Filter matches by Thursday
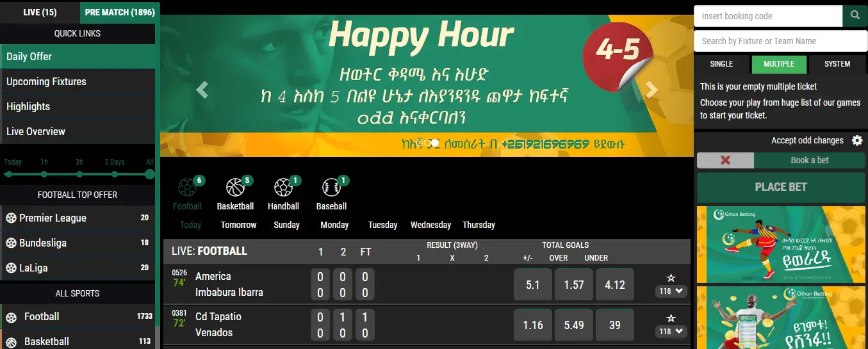The width and height of the screenshot is (868, 349). click(x=479, y=225)
